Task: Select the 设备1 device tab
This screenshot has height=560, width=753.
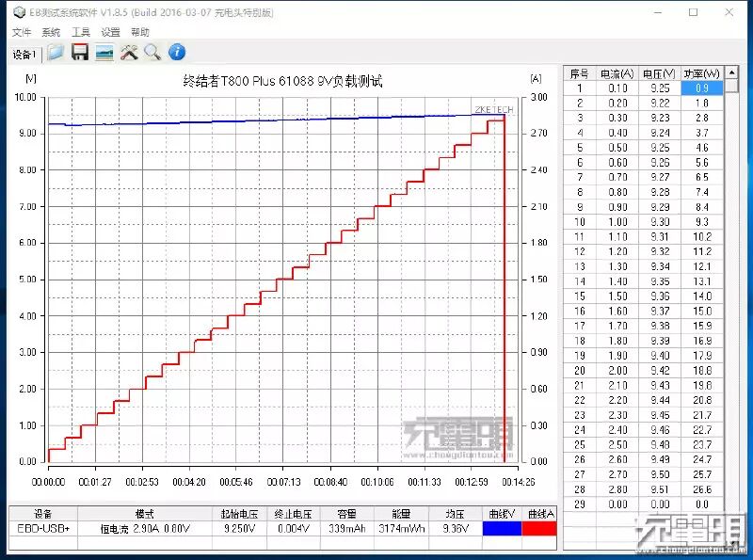Action: (24, 55)
